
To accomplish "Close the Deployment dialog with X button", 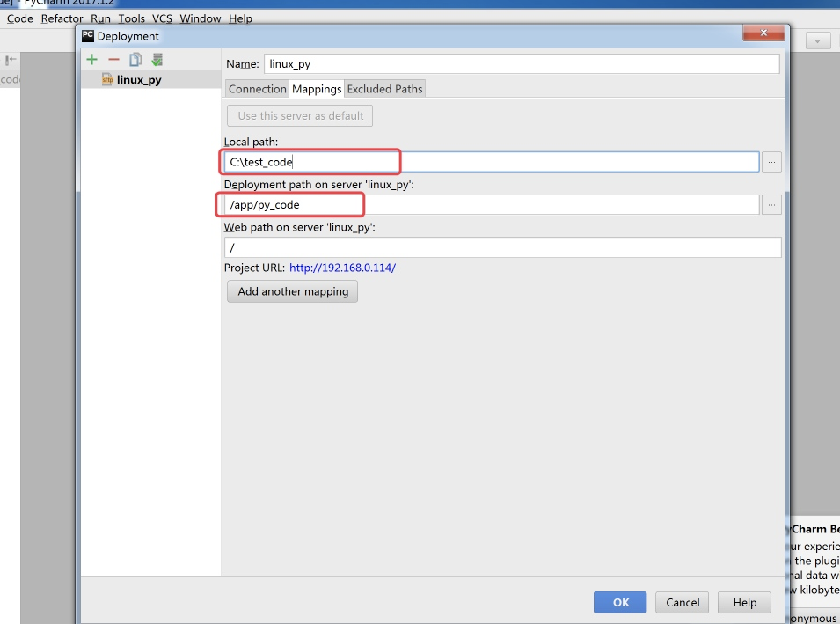I will point(764,33).
